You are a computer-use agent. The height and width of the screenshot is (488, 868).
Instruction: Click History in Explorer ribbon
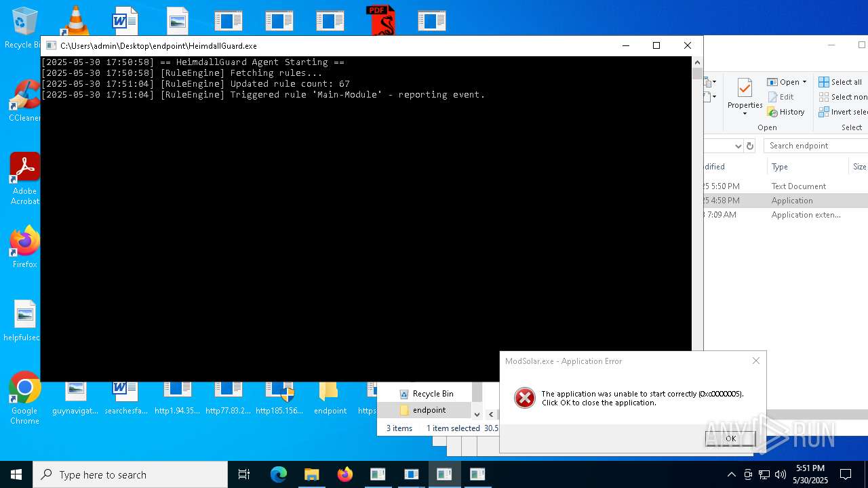pyautogui.click(x=786, y=112)
